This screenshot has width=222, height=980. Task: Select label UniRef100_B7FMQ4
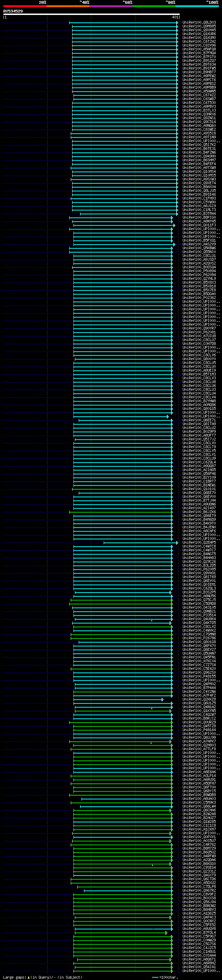point(199,53)
